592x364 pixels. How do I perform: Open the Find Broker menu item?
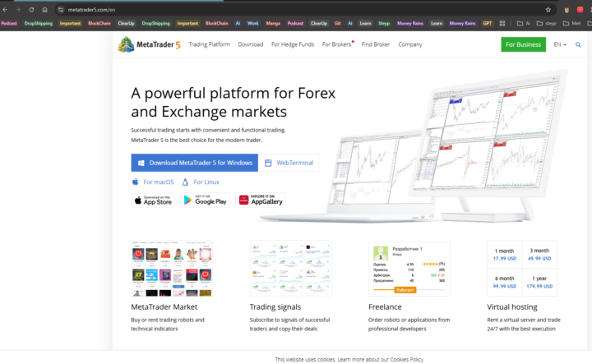pyautogui.click(x=376, y=44)
